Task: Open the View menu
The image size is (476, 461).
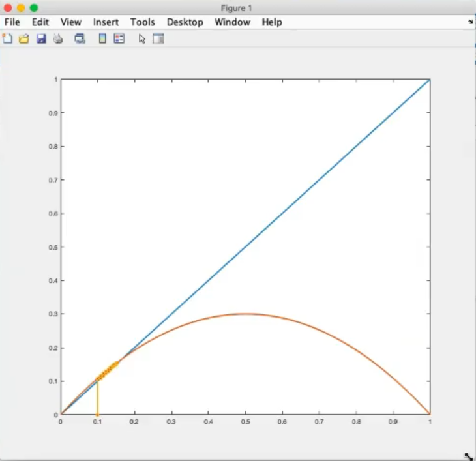Action: [x=71, y=22]
